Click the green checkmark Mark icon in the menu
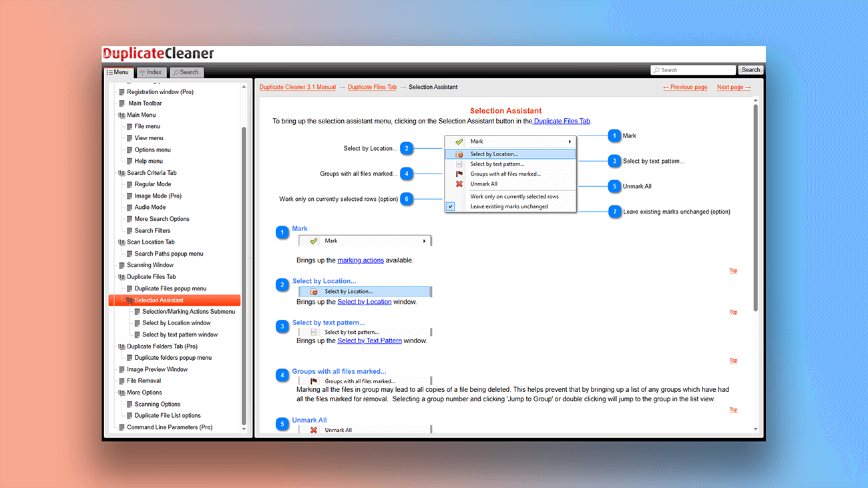This screenshot has height=488, width=868. [x=459, y=141]
